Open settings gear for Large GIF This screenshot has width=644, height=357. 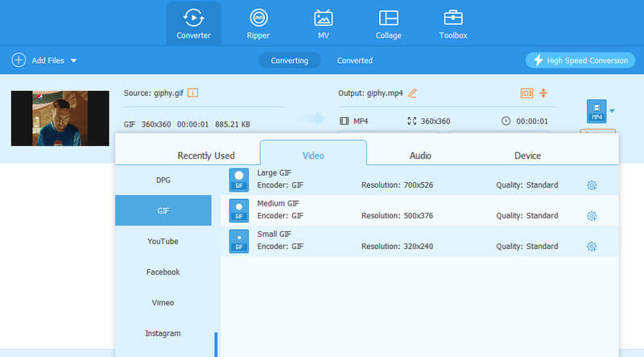592,185
